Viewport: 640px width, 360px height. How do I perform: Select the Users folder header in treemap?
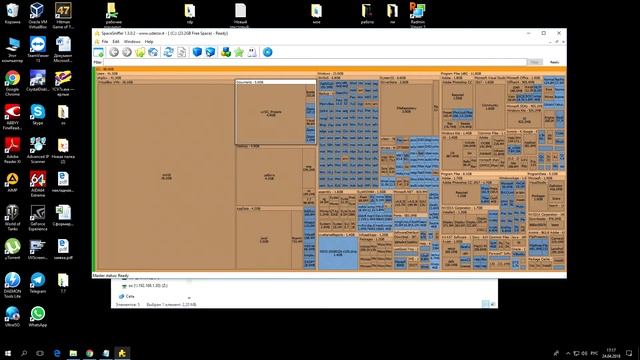206,73
